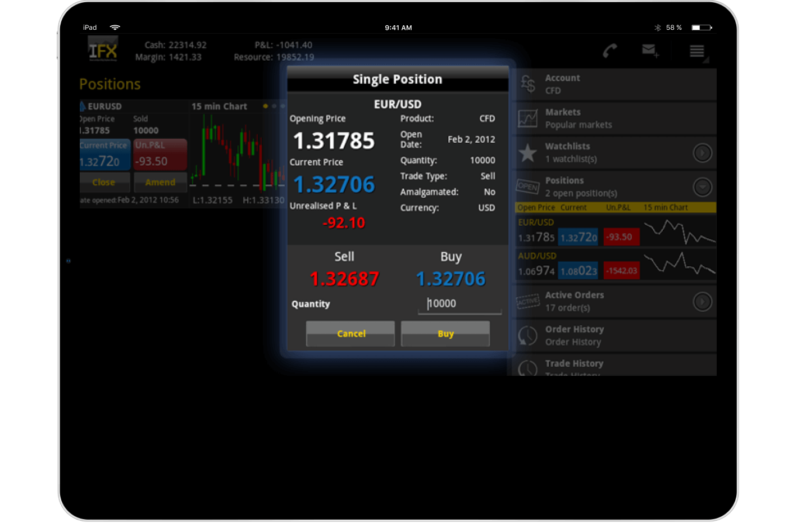
Task: Click the Markets chart icon
Action: (x=527, y=118)
